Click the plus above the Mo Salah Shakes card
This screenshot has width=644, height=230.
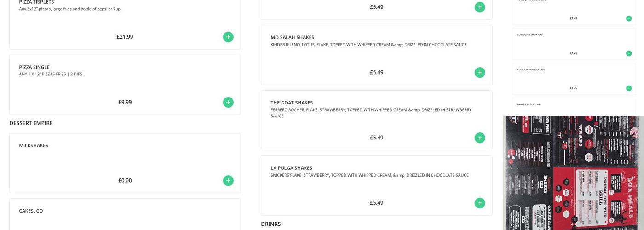[x=480, y=7]
